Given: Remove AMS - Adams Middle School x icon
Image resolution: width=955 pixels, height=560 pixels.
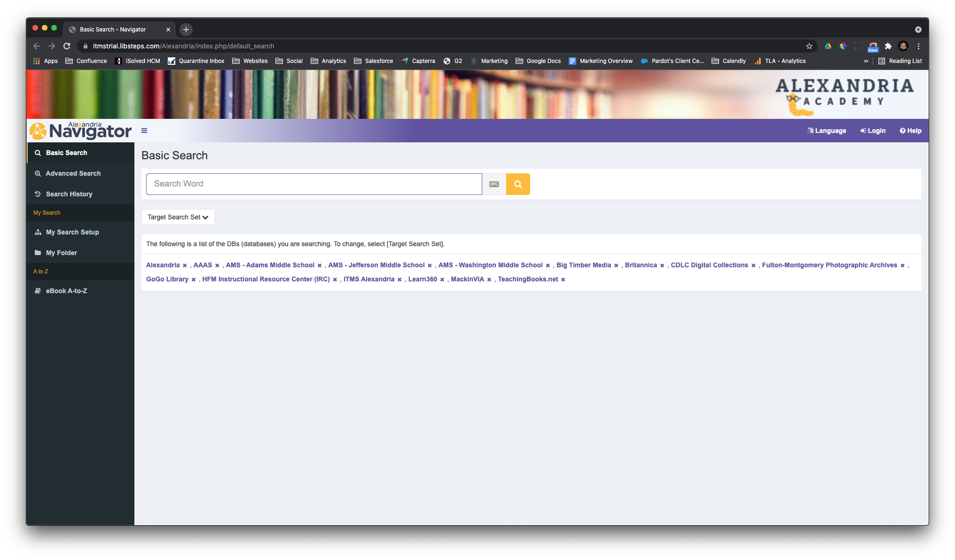Looking at the screenshot, I should click(320, 265).
